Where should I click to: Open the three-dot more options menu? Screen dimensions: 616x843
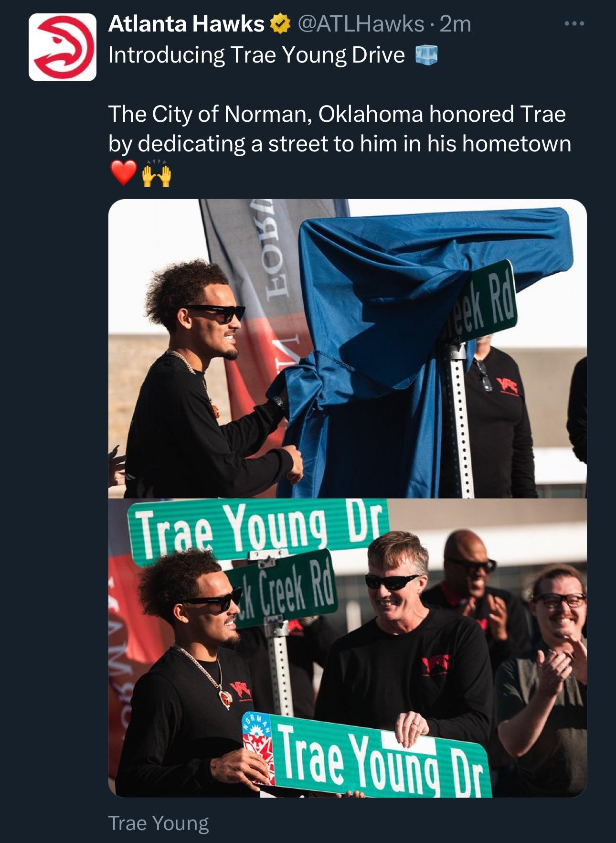point(574,23)
